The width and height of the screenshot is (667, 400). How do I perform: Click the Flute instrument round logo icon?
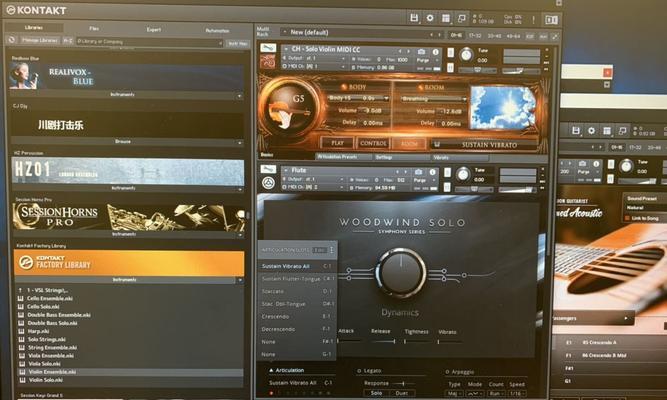point(268,183)
